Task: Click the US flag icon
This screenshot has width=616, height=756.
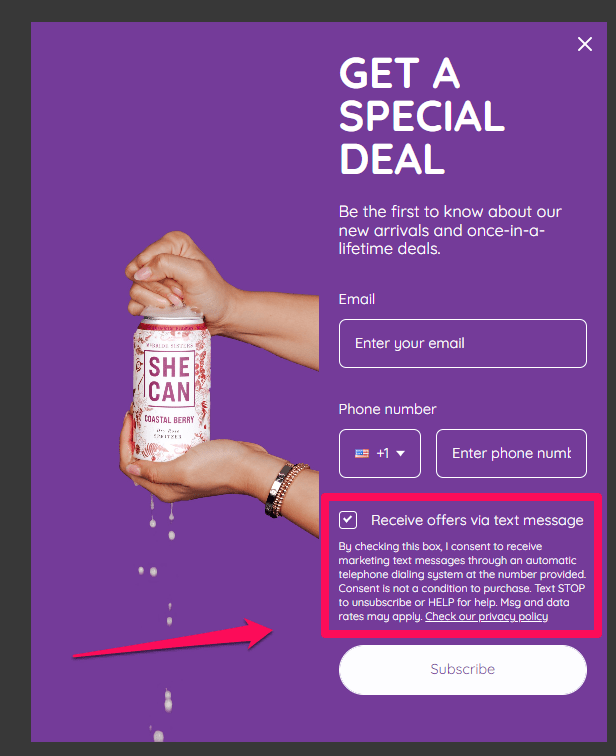Action: 362,454
